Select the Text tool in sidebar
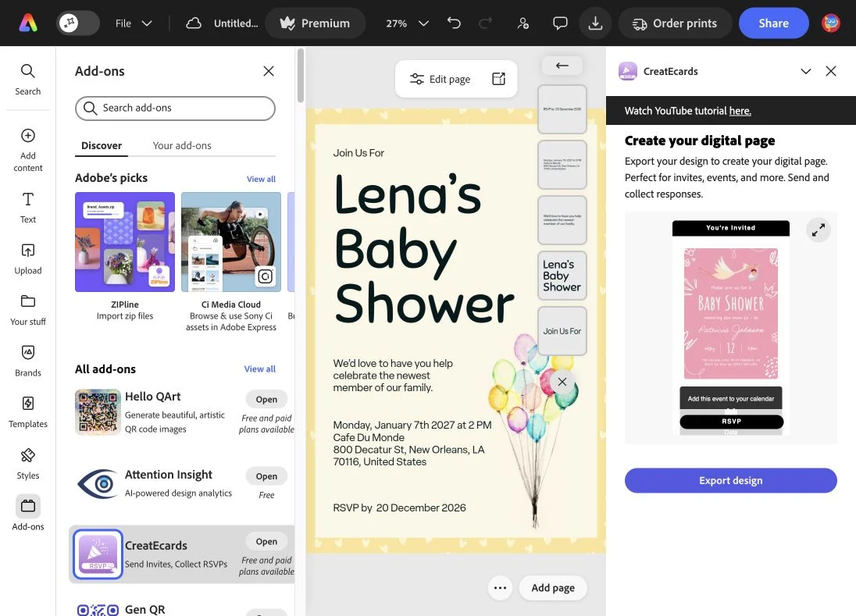 point(28,208)
